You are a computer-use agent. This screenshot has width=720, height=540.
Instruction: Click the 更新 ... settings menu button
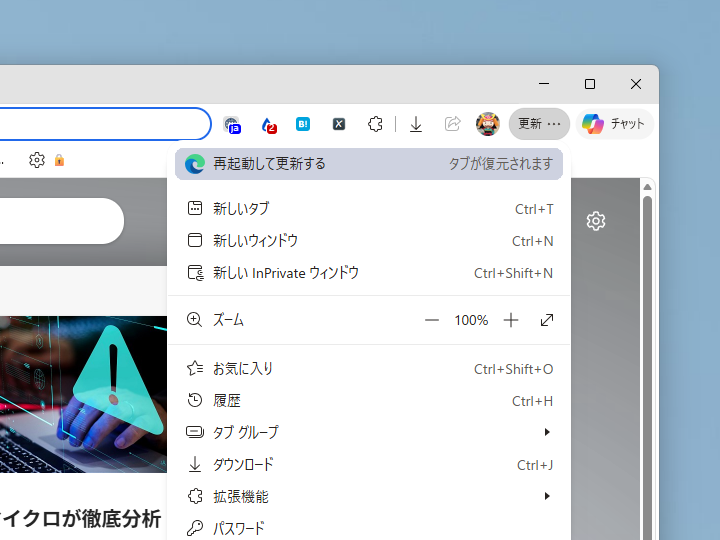point(539,124)
